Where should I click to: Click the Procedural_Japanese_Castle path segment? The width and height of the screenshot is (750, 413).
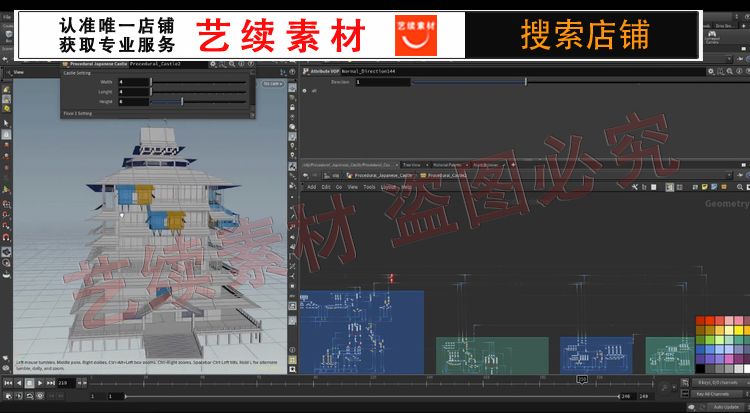381,176
